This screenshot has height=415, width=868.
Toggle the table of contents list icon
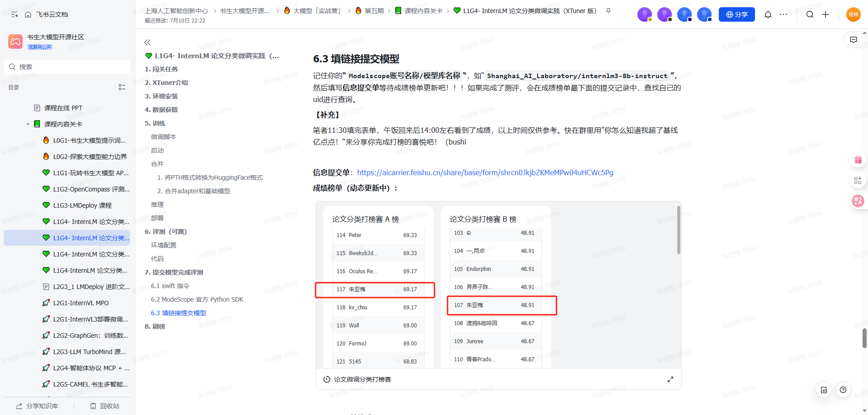[122, 87]
